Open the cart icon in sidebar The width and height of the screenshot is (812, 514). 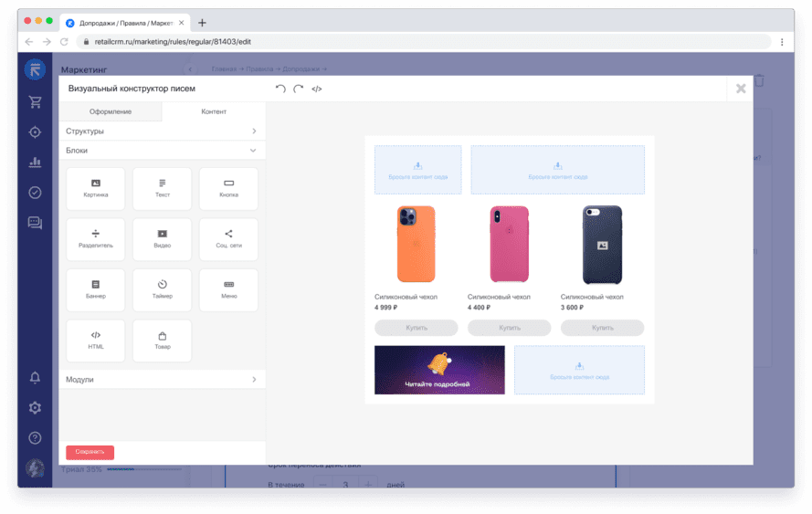click(x=35, y=102)
